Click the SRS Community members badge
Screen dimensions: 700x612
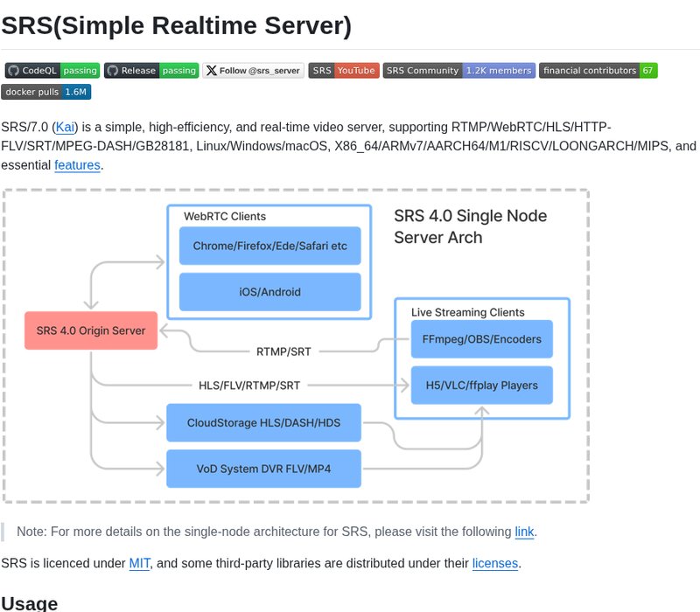point(458,71)
